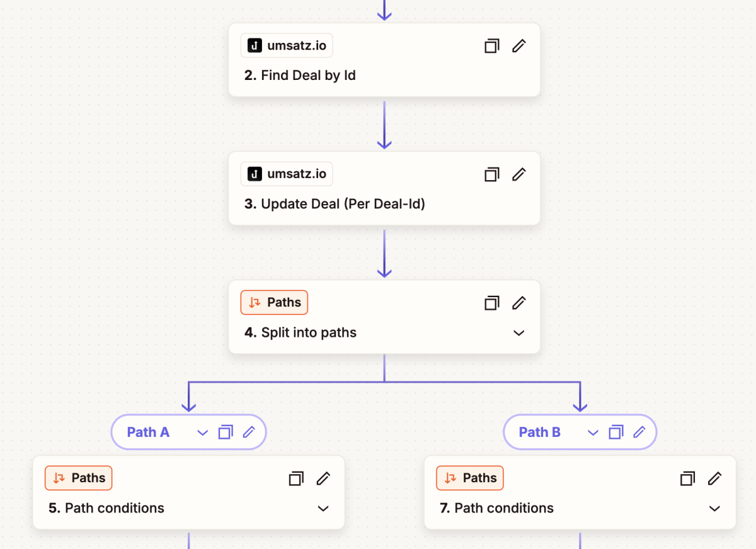Expand step 5 Path conditions chevron
The width and height of the screenshot is (756, 549).
click(323, 508)
